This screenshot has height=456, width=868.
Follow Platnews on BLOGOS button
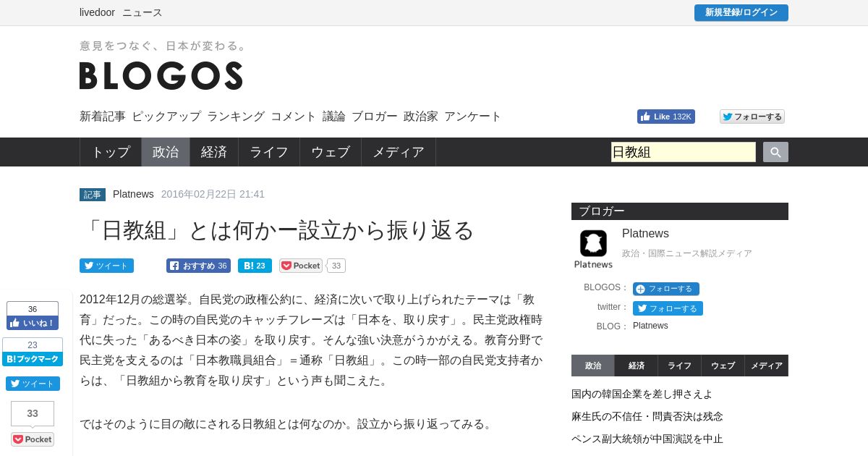pos(665,289)
